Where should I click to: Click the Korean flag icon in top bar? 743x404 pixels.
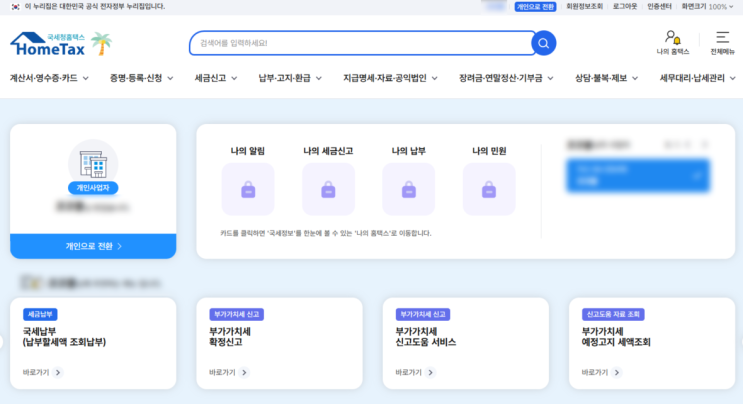(x=16, y=7)
